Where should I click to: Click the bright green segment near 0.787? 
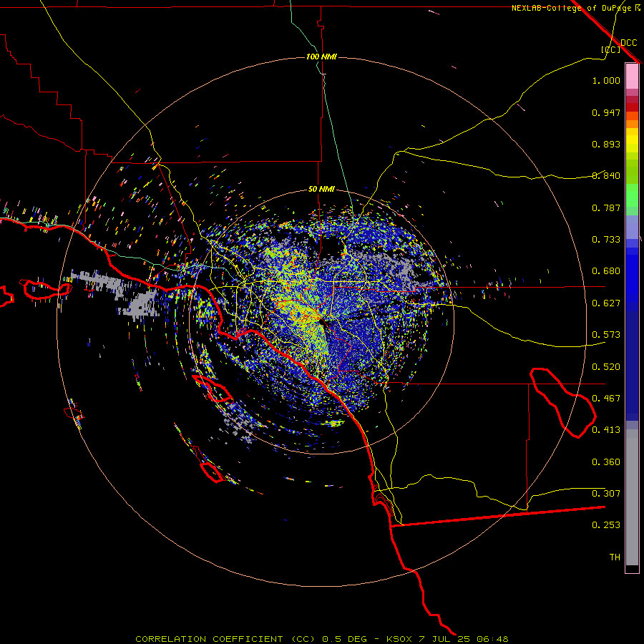(x=632, y=195)
